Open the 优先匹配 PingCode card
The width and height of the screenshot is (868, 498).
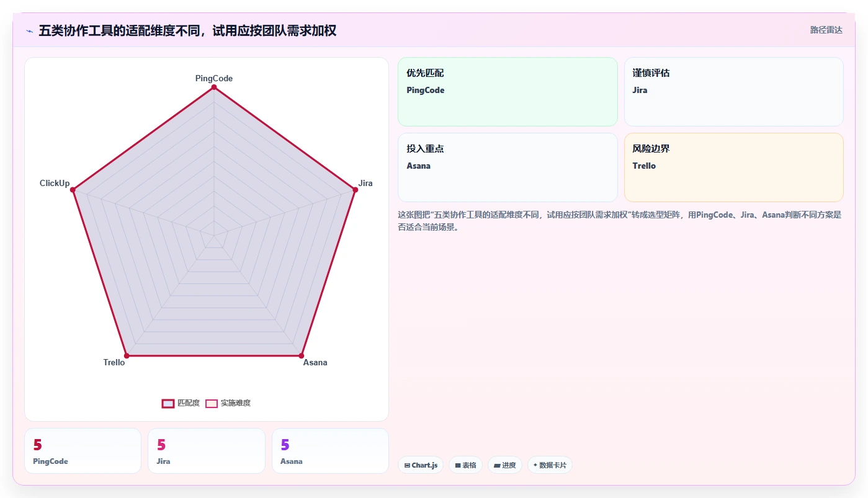[508, 92]
